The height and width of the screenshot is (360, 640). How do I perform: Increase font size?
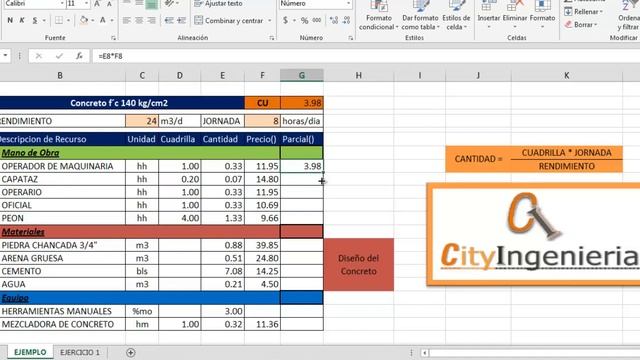click(x=97, y=4)
